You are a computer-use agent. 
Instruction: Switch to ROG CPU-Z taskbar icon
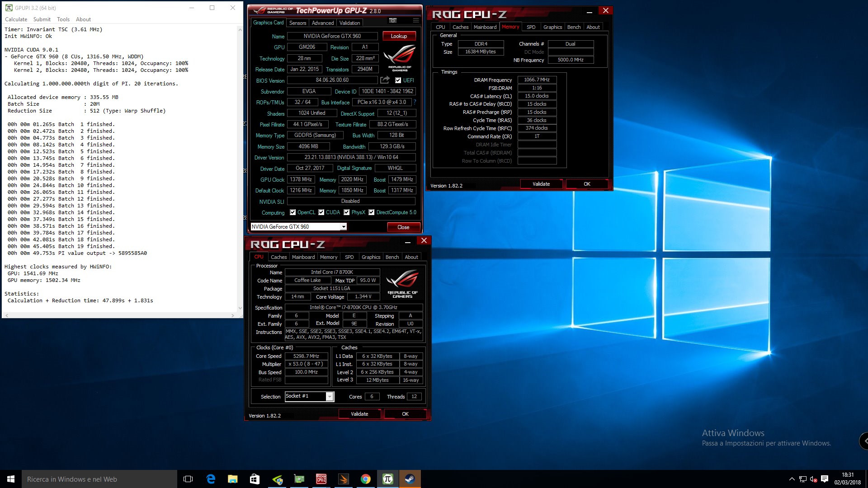[321, 479]
